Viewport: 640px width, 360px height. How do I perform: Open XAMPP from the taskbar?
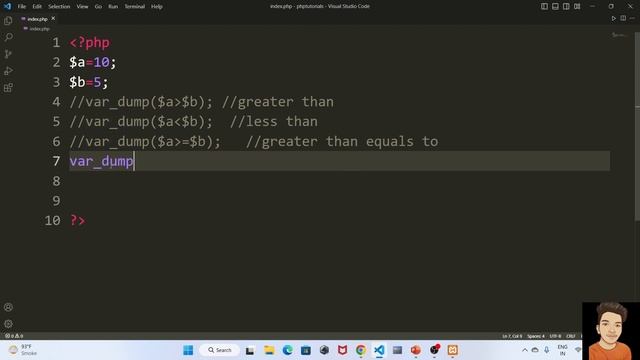coord(452,350)
